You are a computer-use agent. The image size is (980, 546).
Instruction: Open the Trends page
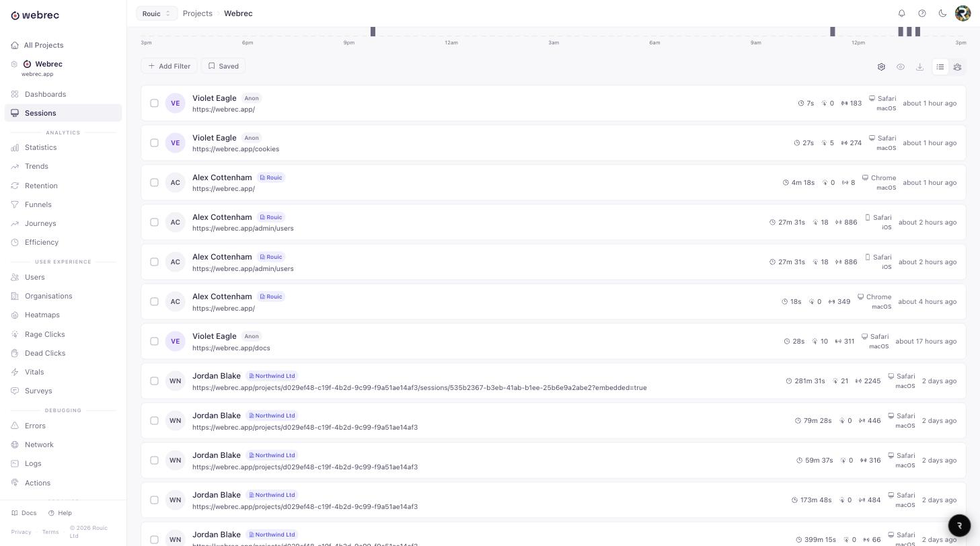[x=36, y=166]
